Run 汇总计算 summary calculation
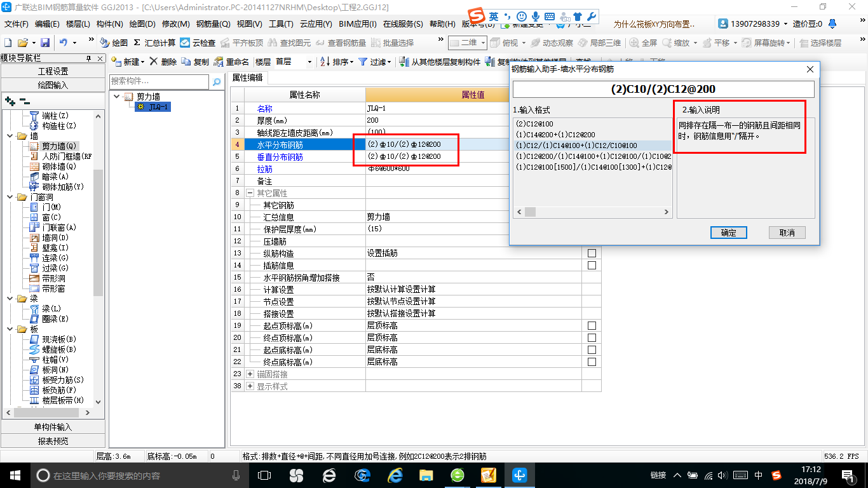The height and width of the screenshot is (488, 868). tap(154, 43)
